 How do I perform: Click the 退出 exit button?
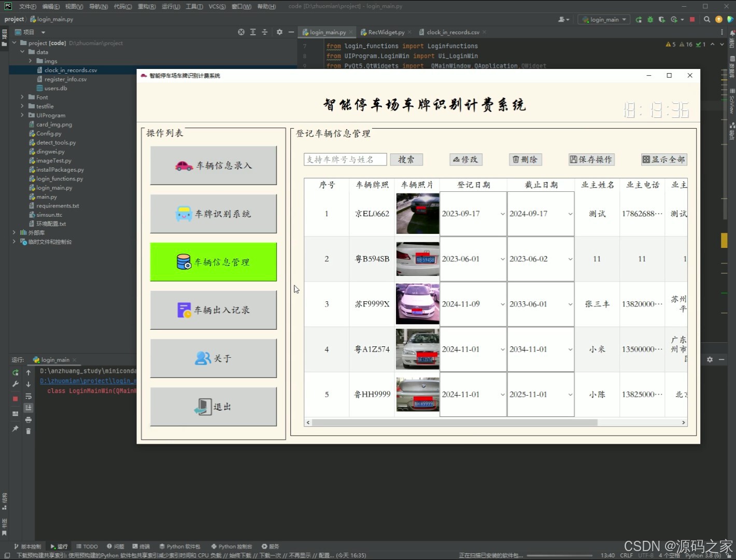[x=213, y=407]
